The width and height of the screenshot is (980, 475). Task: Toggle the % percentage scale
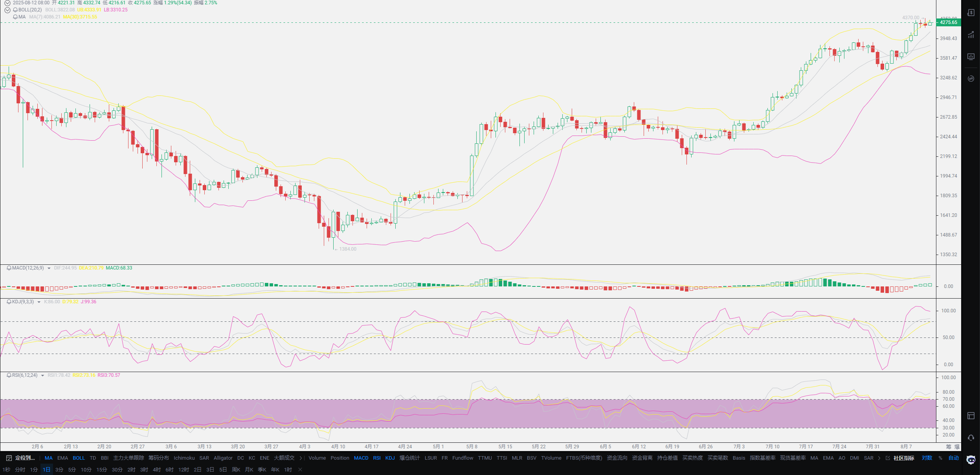[x=940, y=458]
